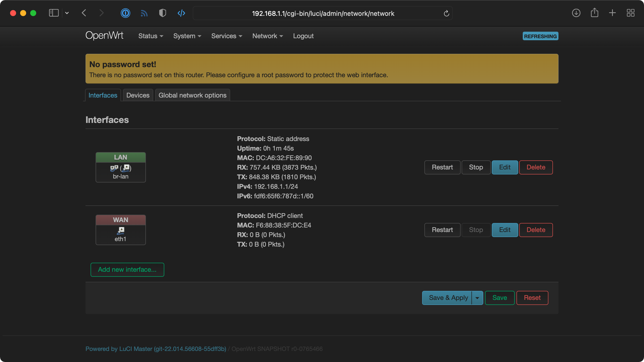Open the 1Password extension icon
Image resolution: width=644 pixels, height=362 pixels.
pyautogui.click(x=125, y=13)
